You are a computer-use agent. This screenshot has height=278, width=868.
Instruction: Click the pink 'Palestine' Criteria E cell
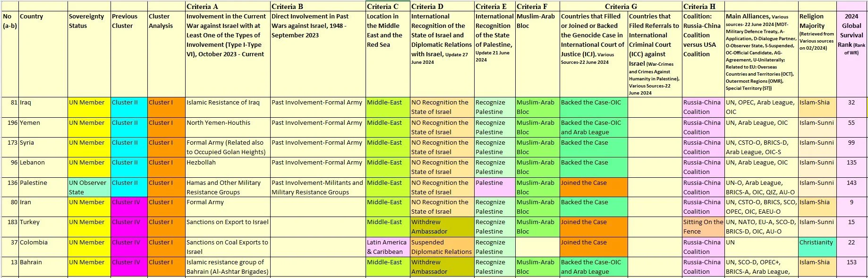pos(494,187)
